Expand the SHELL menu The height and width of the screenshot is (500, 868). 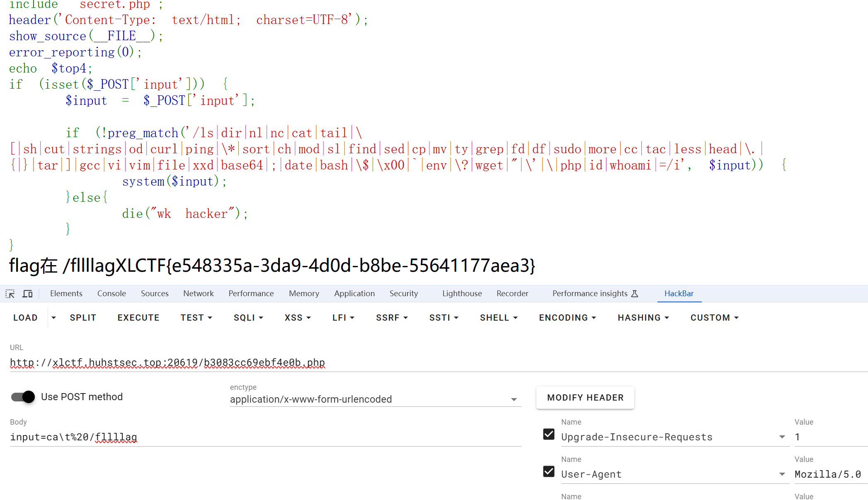499,318
